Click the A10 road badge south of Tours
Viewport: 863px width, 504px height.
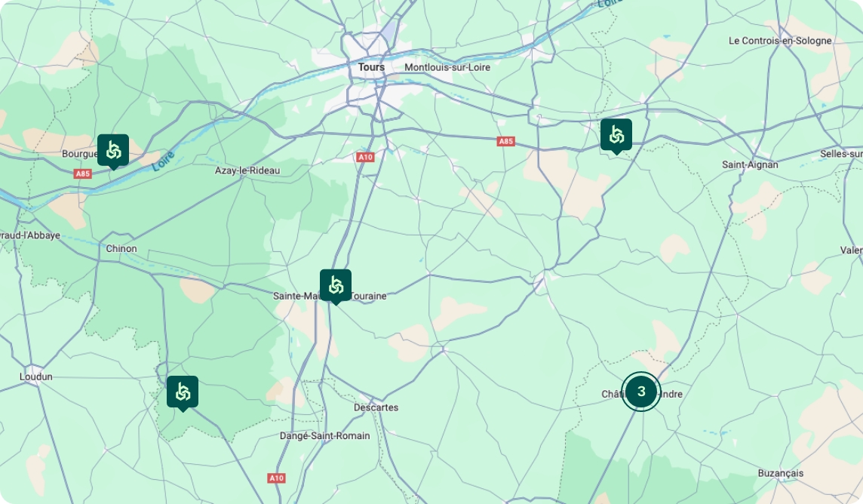(365, 158)
